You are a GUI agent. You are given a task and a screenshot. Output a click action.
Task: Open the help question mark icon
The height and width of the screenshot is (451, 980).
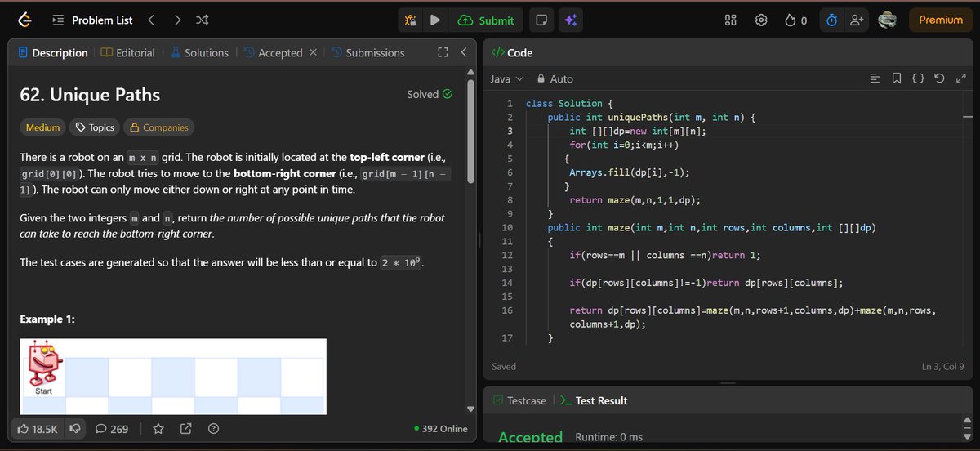coord(213,429)
